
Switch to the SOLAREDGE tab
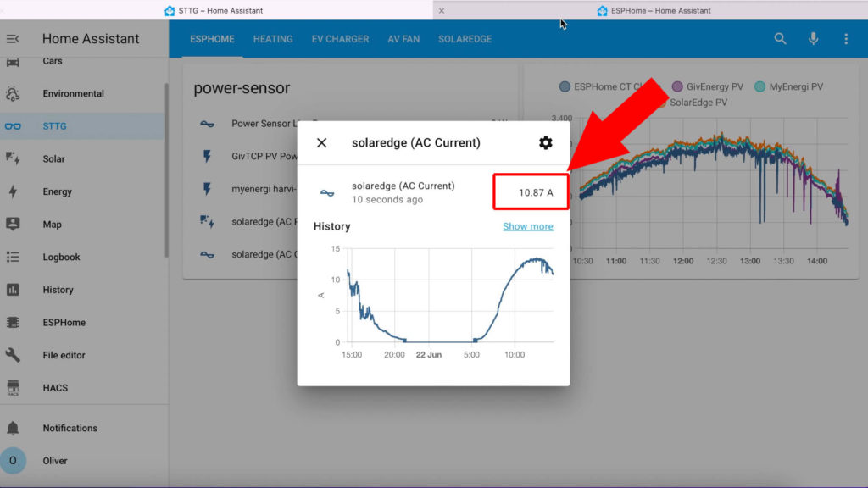465,39
